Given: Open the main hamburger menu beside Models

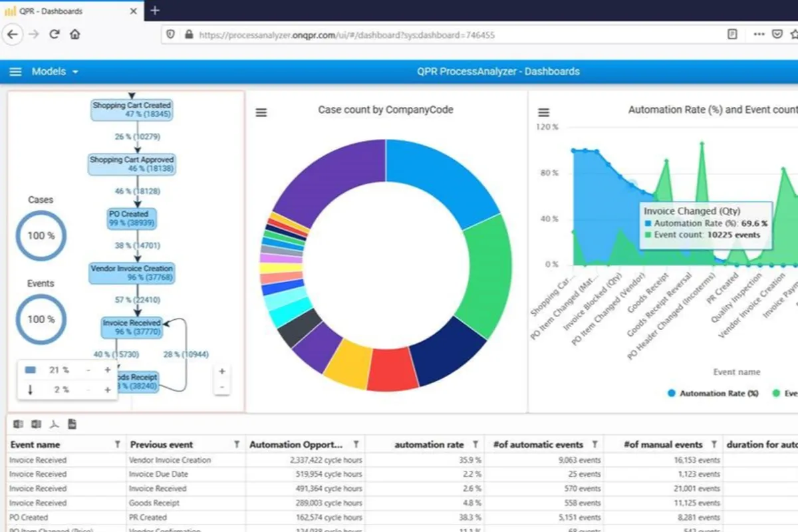Looking at the screenshot, I should tap(15, 72).
